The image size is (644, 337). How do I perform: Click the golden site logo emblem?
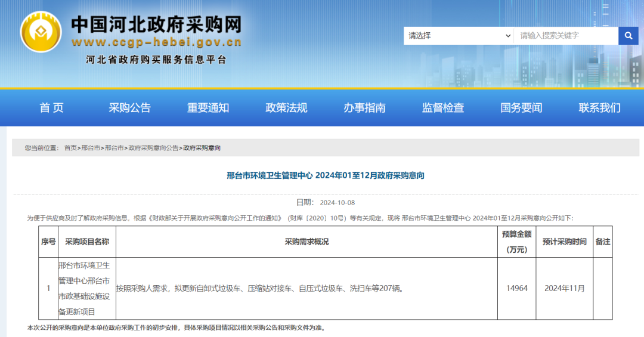[41, 32]
